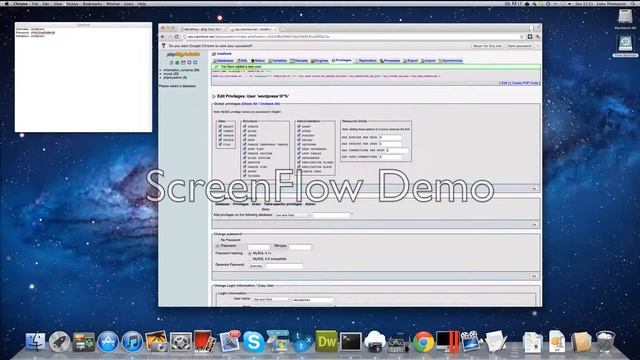The image size is (640, 360).
Task: Open Time Machine drive icon on desktop
Action: 625,45
